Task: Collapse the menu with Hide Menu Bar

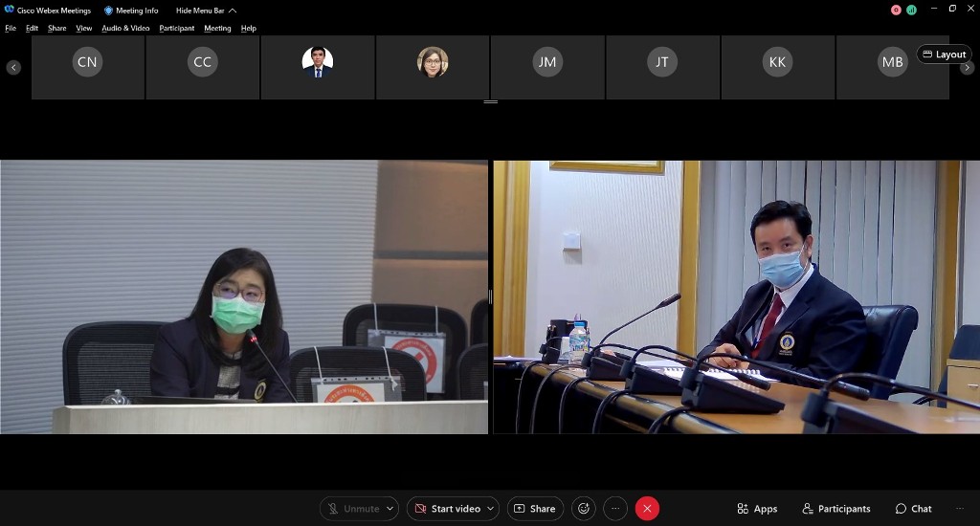Action: (205, 11)
